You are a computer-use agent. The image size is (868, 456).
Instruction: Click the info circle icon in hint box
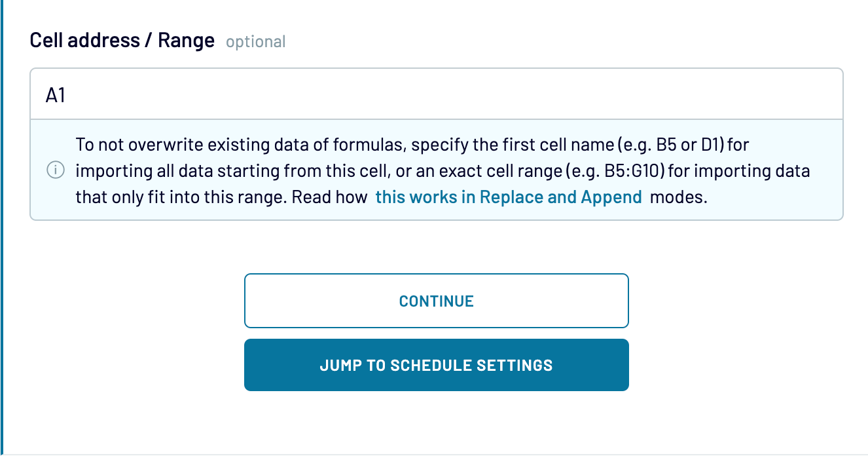tap(55, 170)
